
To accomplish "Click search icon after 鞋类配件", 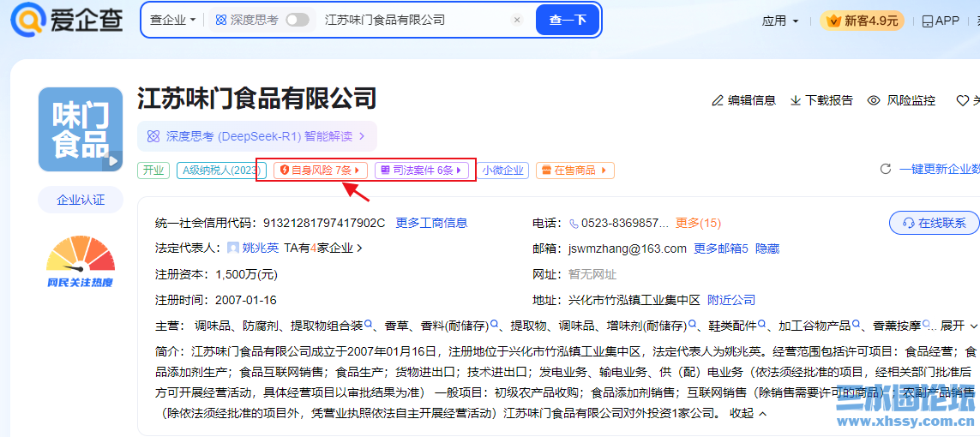I will (x=762, y=325).
